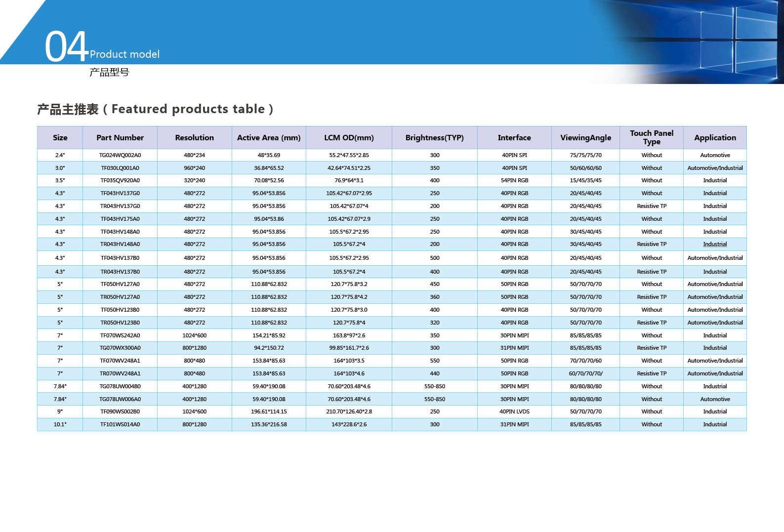The image size is (784, 532).
Task: Select the large 04 section number
Action: pyautogui.click(x=66, y=47)
